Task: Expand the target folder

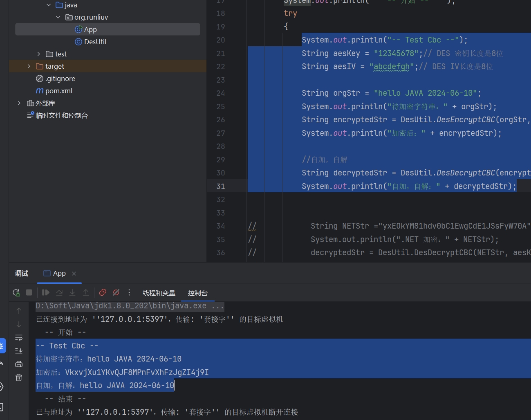Action: tap(29, 66)
